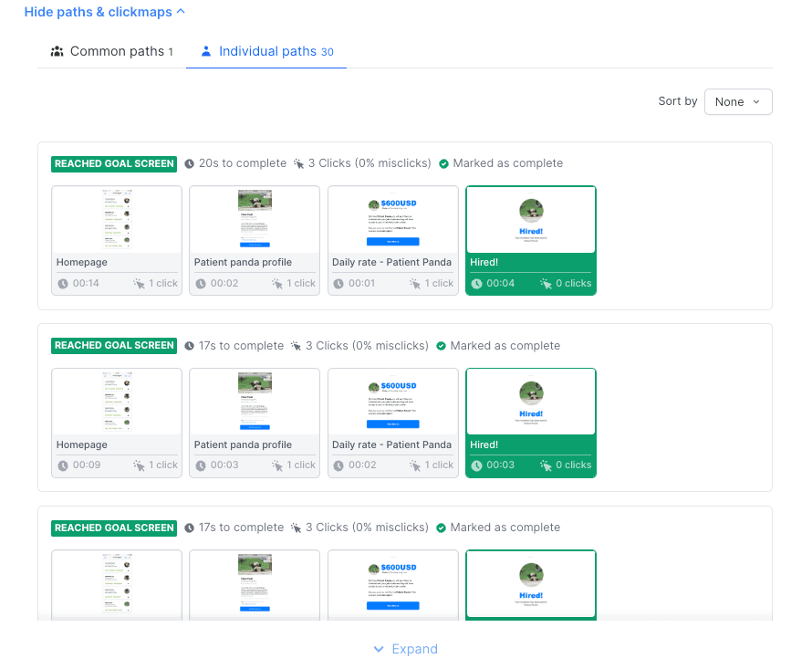
Task: View the Homepage thumbnail in the second path
Action: click(x=116, y=400)
